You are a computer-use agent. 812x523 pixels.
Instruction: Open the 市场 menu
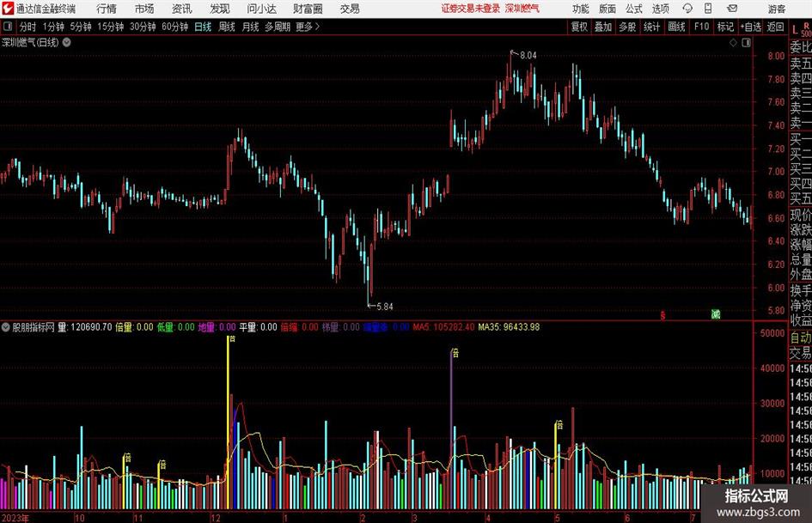tap(144, 9)
